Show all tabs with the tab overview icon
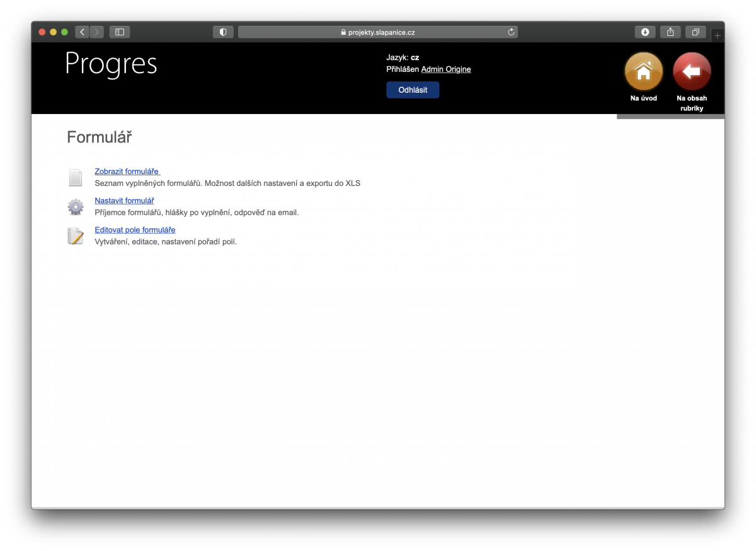Image resolution: width=756 pixels, height=551 pixels. point(695,32)
